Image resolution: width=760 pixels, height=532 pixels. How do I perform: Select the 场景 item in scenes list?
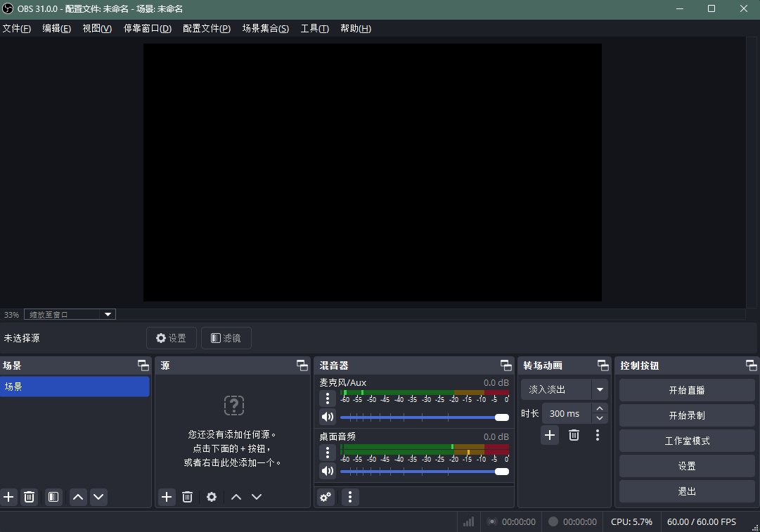[x=75, y=387]
